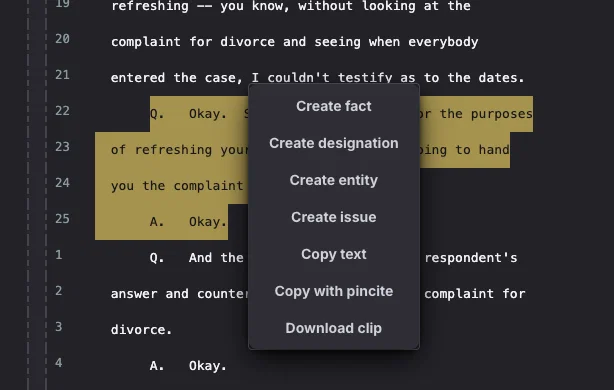Click highlighted text 'of refreshing your'
The image size is (614, 390).
point(179,150)
